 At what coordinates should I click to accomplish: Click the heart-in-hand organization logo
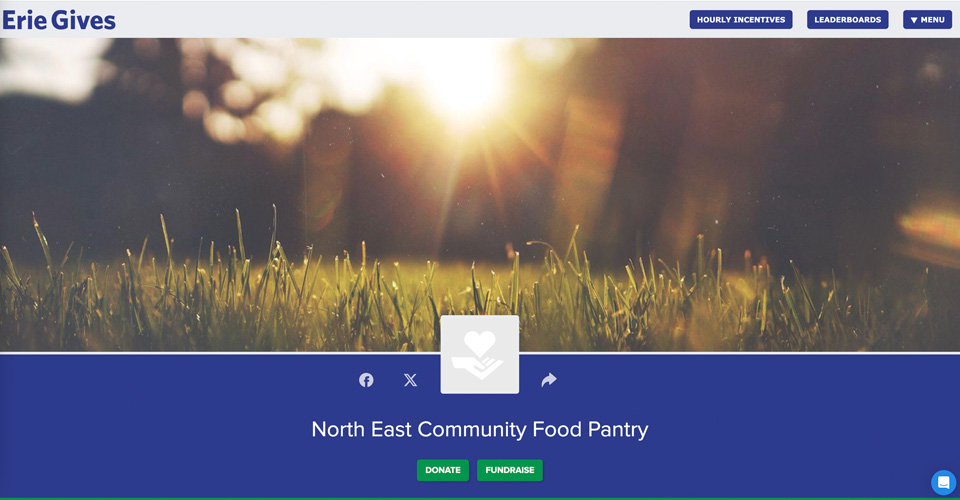(x=480, y=354)
